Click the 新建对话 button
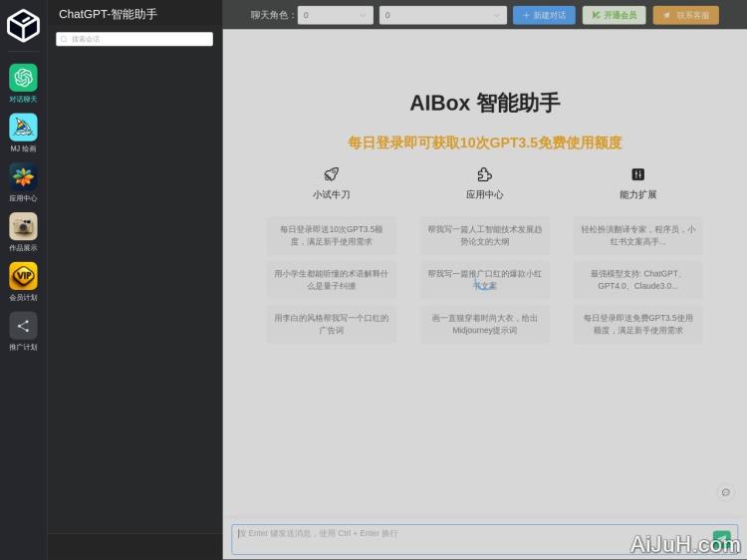This screenshot has width=747, height=560. [544, 15]
